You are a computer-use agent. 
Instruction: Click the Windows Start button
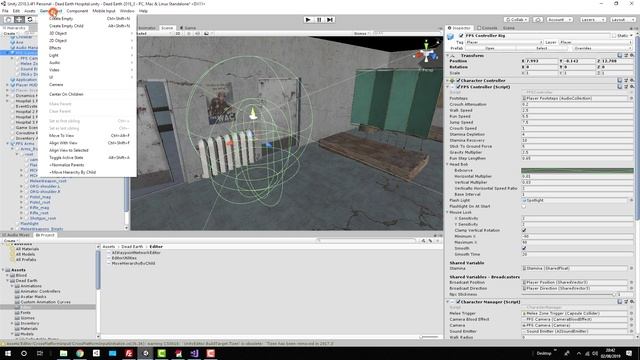coord(8,353)
